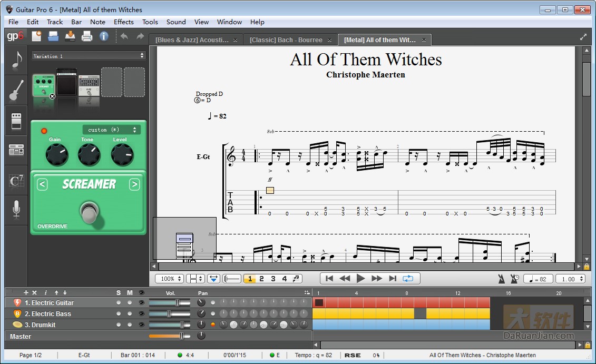Open the File menu

(x=13, y=22)
